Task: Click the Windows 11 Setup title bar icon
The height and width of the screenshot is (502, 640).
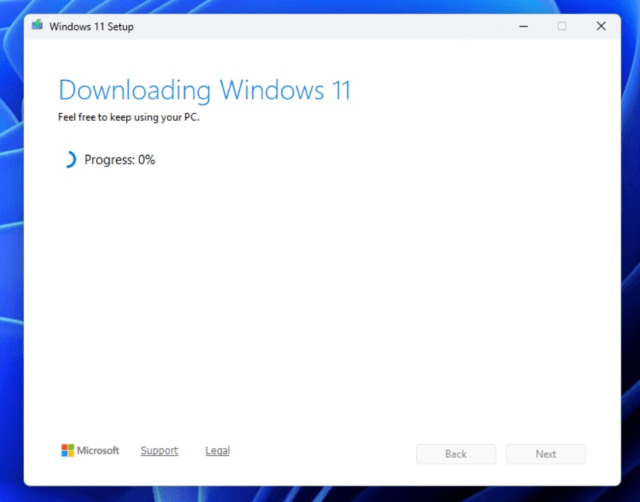Action: (38, 25)
